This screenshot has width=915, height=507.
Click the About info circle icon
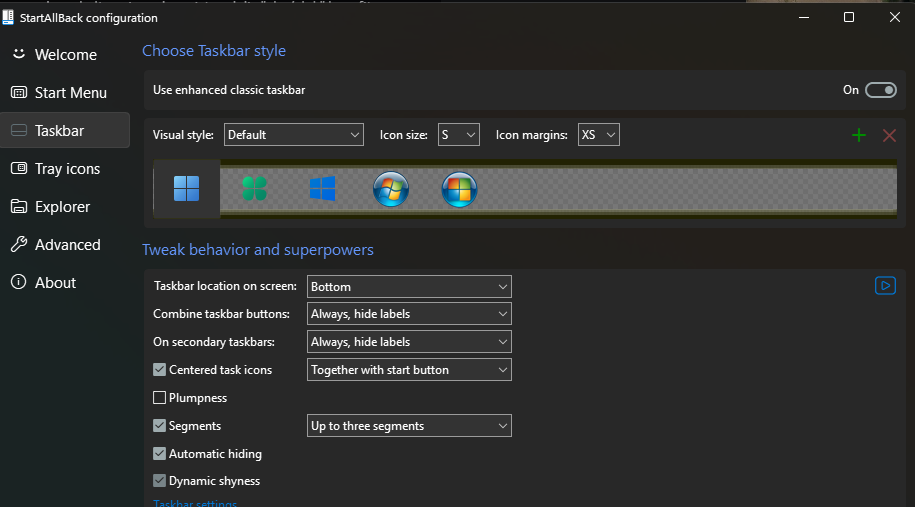click(x=19, y=282)
